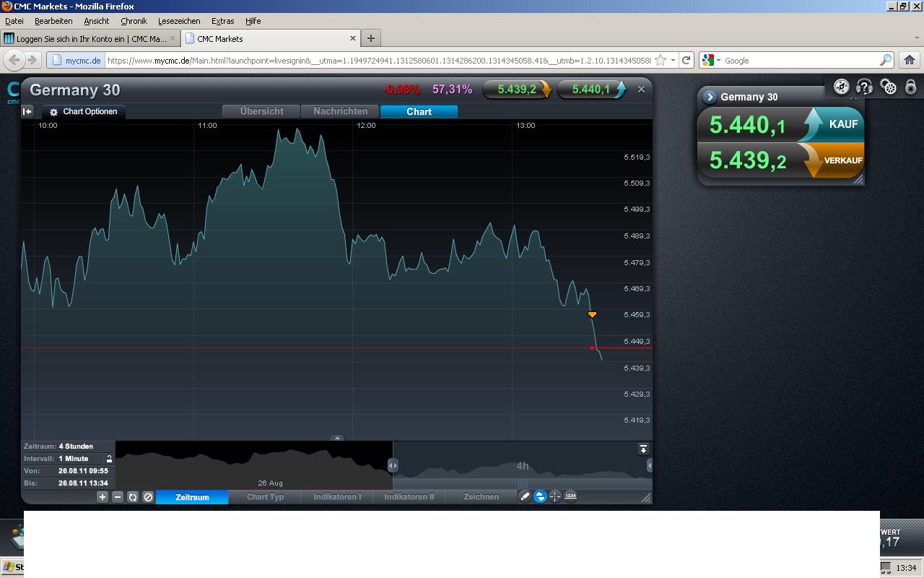The image size is (924, 578).
Task: Open the URL history dropdown arrow
Action: pos(673,60)
